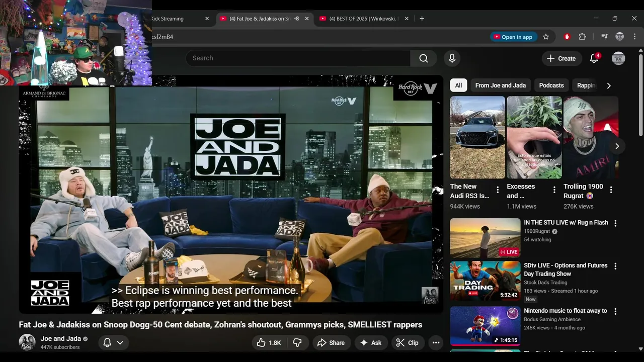
Task: Click scrollbar down arrow
Action: [640, 348]
